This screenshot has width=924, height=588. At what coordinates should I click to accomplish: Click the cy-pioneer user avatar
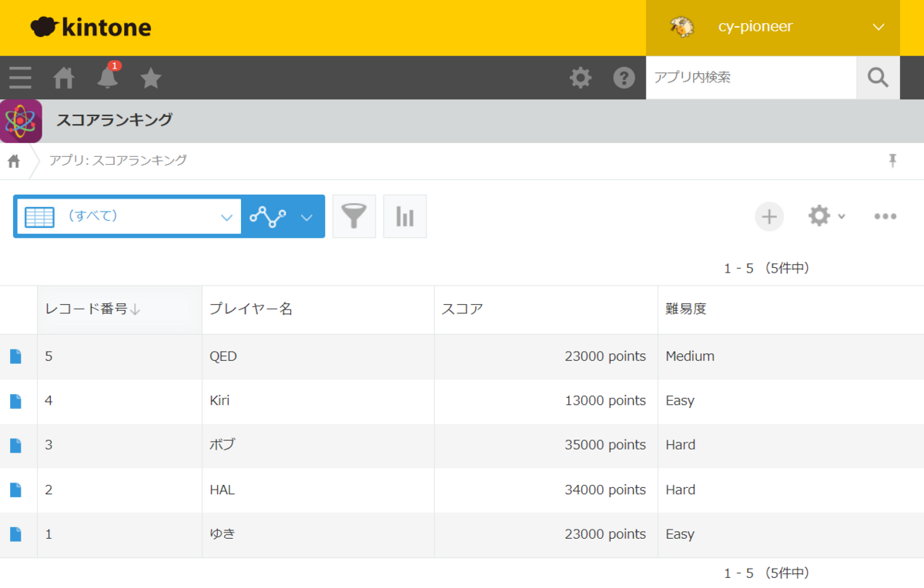[x=681, y=27]
